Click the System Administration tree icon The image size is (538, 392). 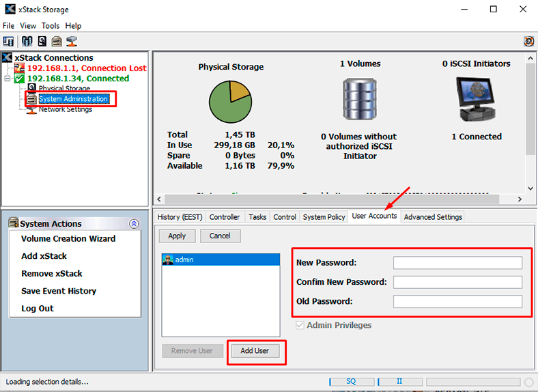pyautogui.click(x=31, y=99)
